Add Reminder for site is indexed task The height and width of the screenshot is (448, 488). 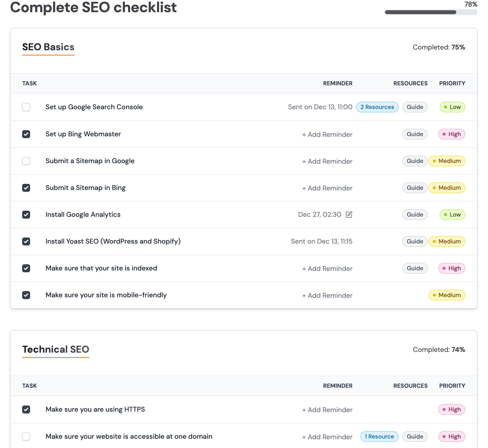click(327, 269)
